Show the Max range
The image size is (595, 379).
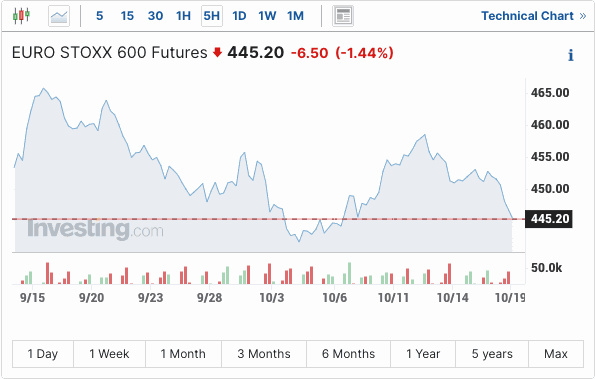point(556,354)
